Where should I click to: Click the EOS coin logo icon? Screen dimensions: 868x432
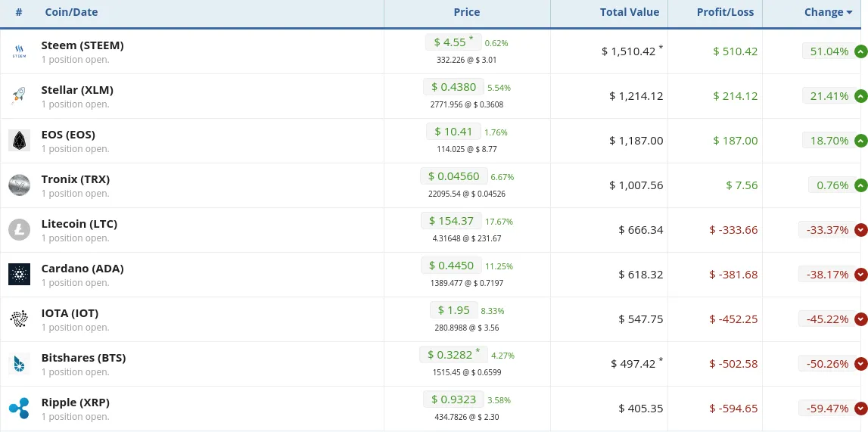tap(19, 141)
